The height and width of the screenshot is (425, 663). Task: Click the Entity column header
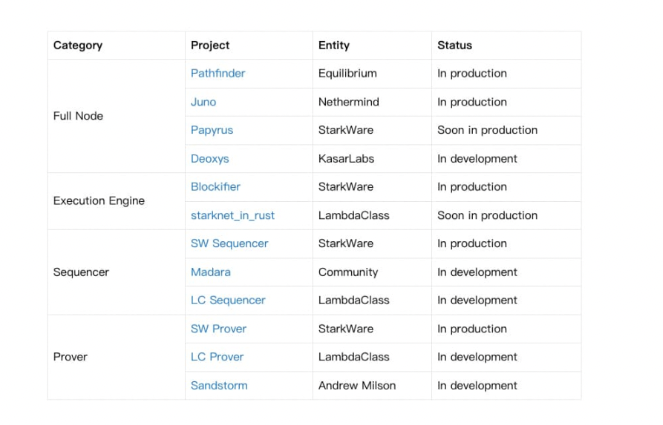click(x=334, y=45)
